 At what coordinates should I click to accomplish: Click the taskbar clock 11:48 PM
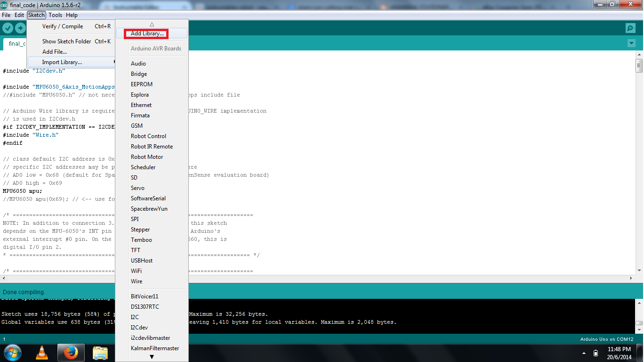click(x=619, y=349)
